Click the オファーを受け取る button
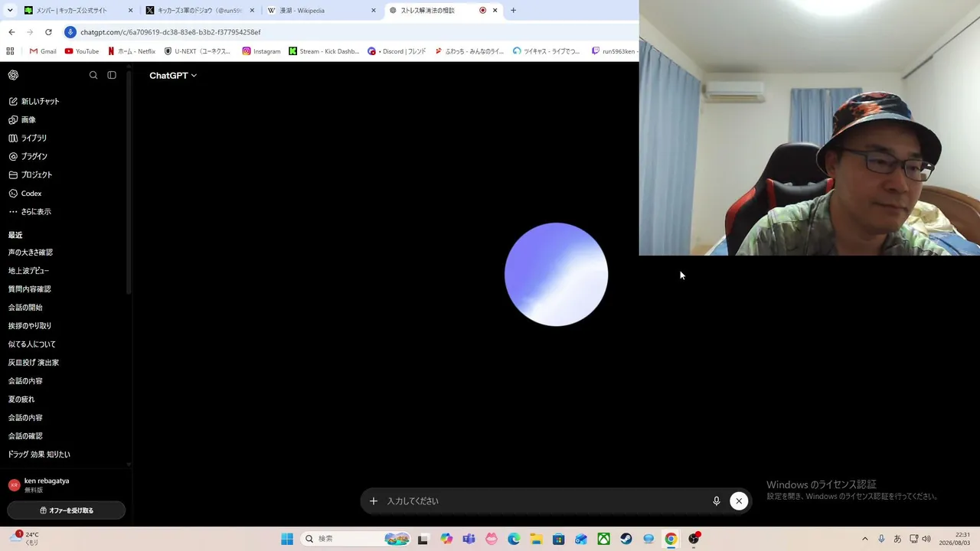Viewport: 980px width, 551px height. pyautogui.click(x=67, y=510)
